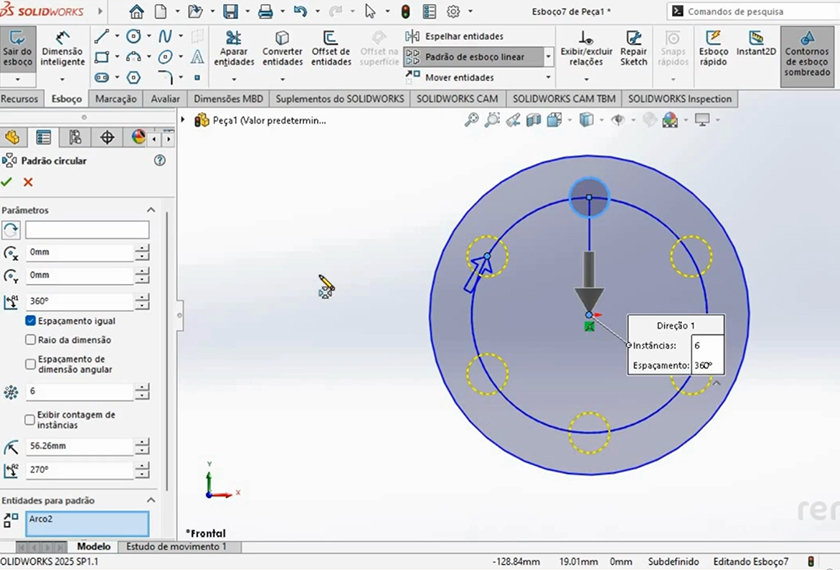Switch to the Avaliar tab
Viewport: 840px width, 570px height.
(165, 99)
